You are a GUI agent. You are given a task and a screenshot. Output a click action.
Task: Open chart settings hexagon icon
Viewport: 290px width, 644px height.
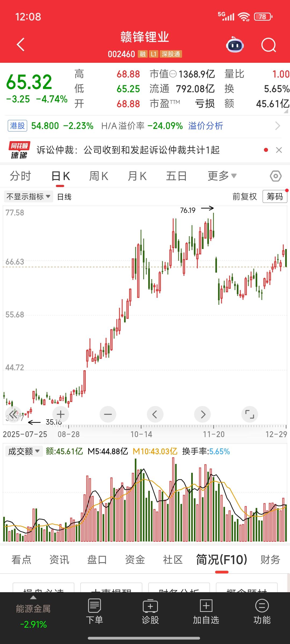[x=276, y=176]
